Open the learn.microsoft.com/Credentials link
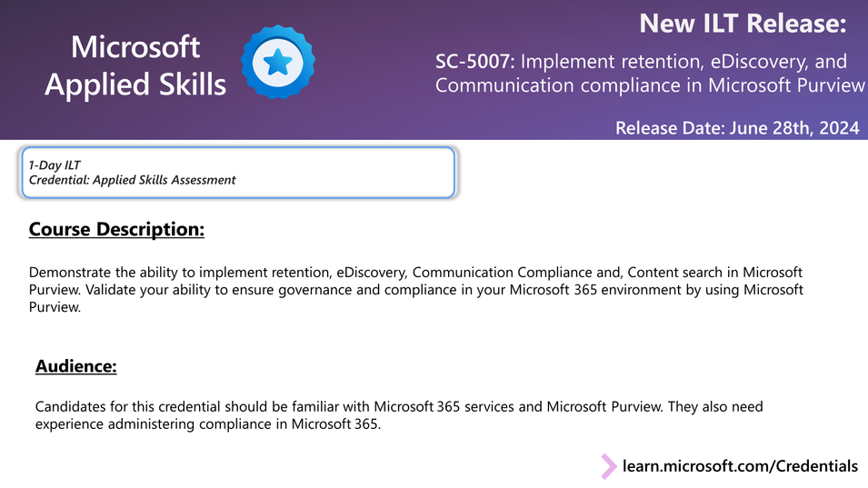The height and width of the screenshot is (488, 868). (x=740, y=466)
